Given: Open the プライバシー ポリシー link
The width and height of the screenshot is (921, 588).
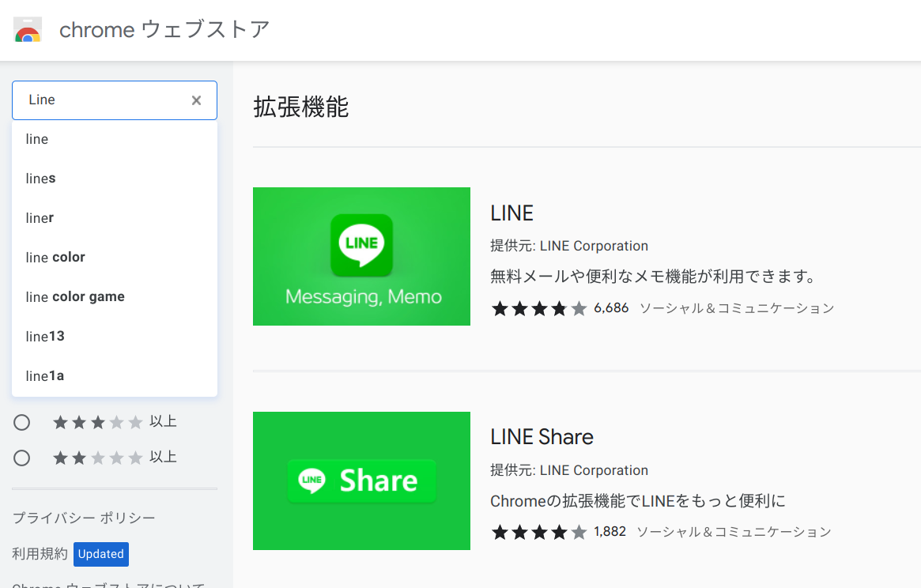Looking at the screenshot, I should pos(84,518).
